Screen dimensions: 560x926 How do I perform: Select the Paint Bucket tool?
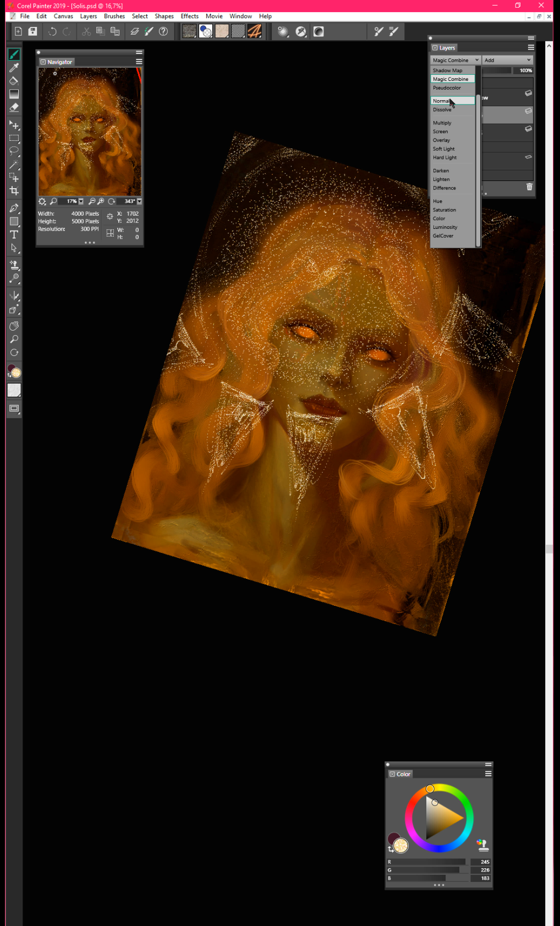point(14,81)
